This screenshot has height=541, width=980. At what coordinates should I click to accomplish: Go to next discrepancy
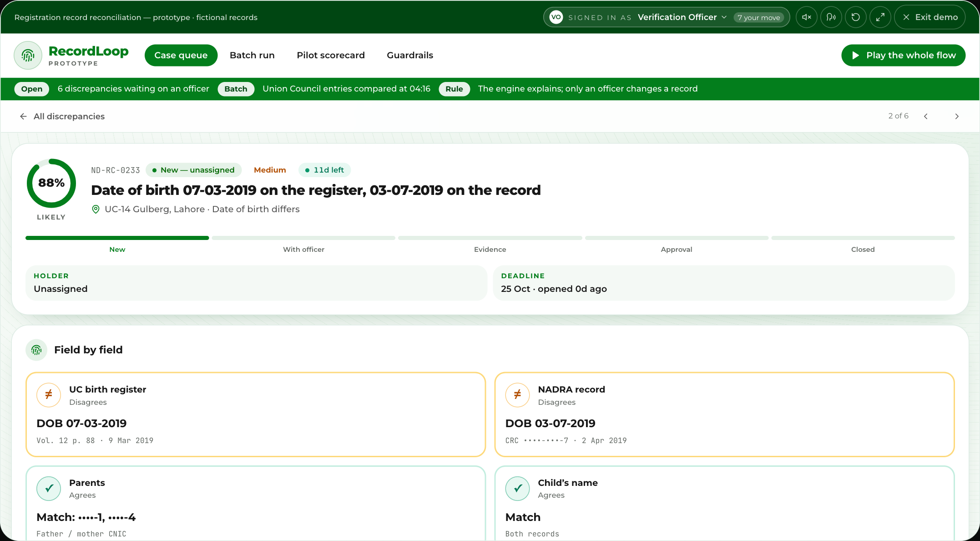click(957, 117)
